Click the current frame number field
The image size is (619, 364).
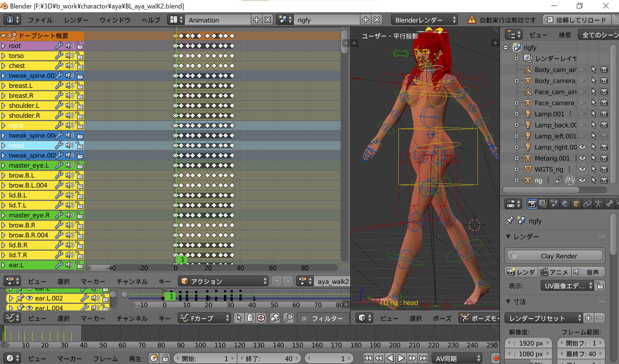(329, 358)
